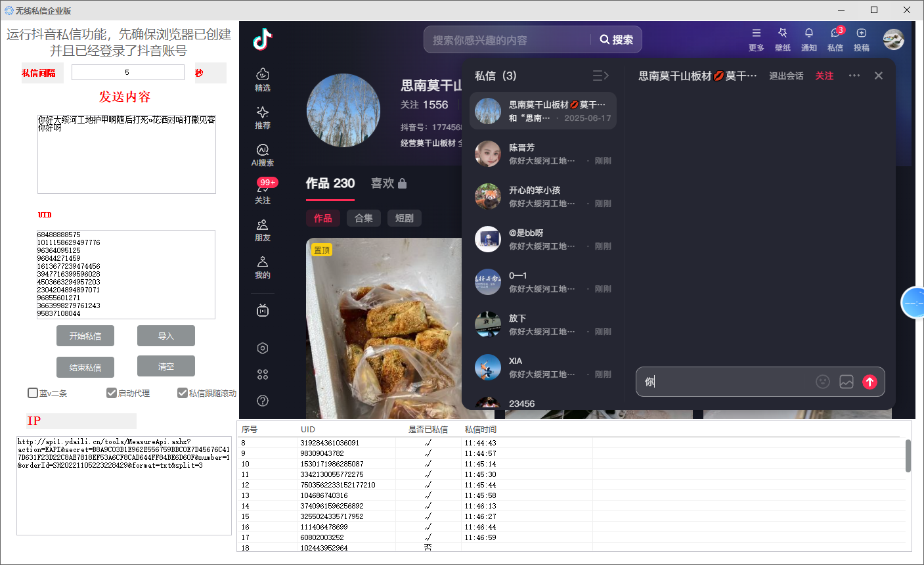
Task: Switch to the 合集 tab
Action: (x=364, y=218)
